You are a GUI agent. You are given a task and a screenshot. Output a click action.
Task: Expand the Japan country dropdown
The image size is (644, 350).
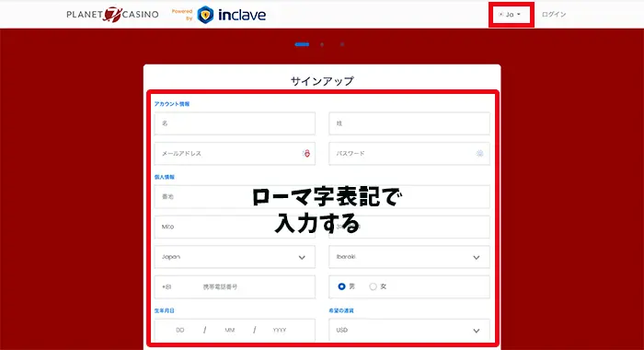point(235,257)
